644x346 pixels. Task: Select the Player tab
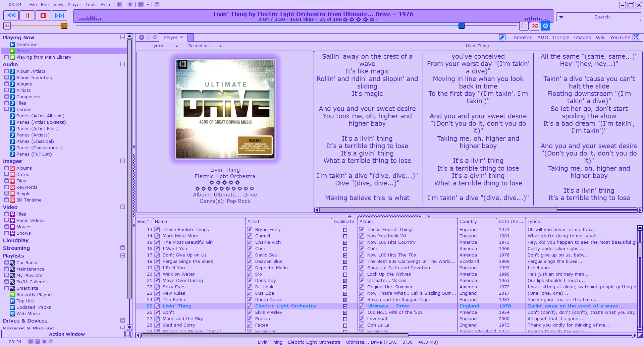(173, 37)
